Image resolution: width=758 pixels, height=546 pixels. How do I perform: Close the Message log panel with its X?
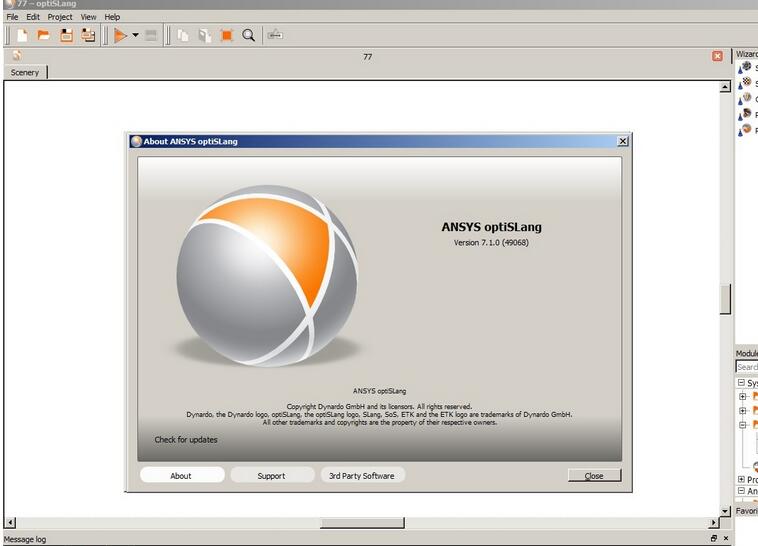tap(726, 538)
